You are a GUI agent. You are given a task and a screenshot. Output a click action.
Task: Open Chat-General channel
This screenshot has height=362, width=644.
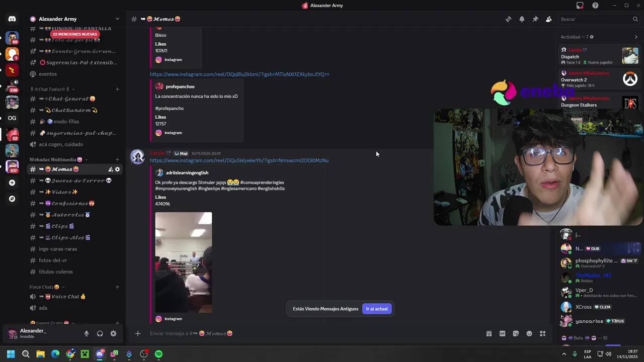pos(75,99)
